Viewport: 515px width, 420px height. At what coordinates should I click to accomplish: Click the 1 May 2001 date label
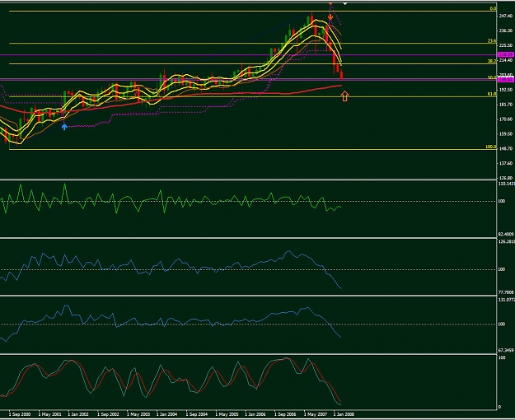click(x=49, y=414)
